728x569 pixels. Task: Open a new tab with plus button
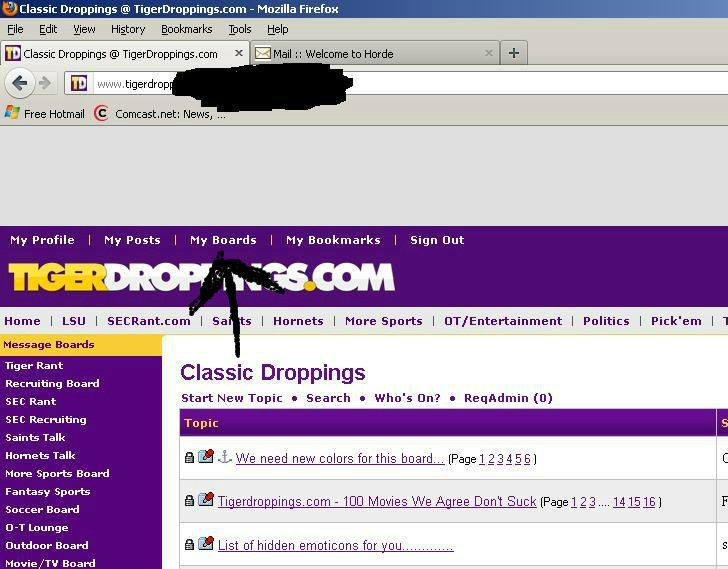point(514,53)
